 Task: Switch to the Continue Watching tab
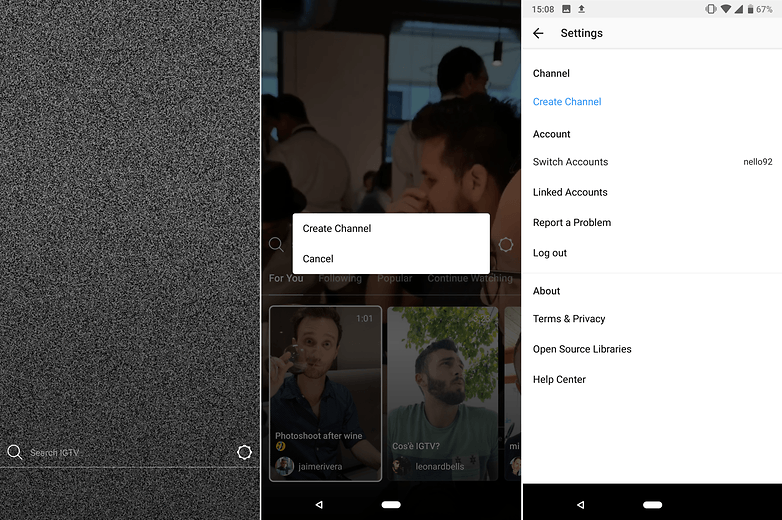pos(470,278)
